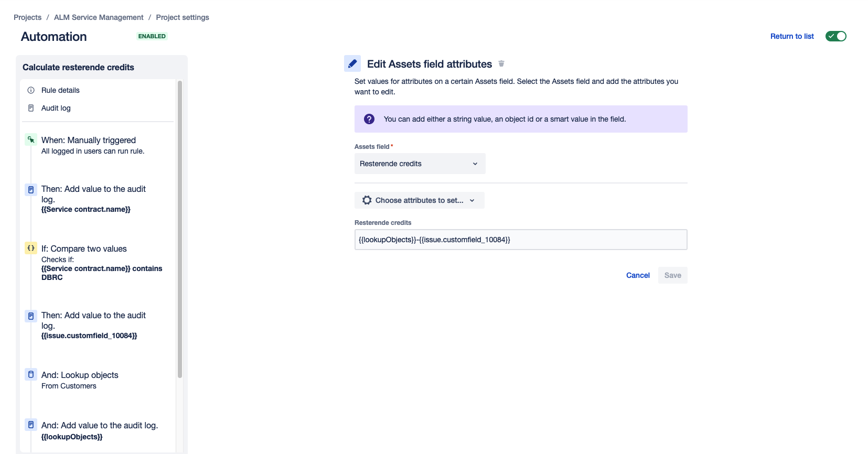Open the Resterende credits Assets field dropdown
The image size is (868, 454).
[x=420, y=164]
